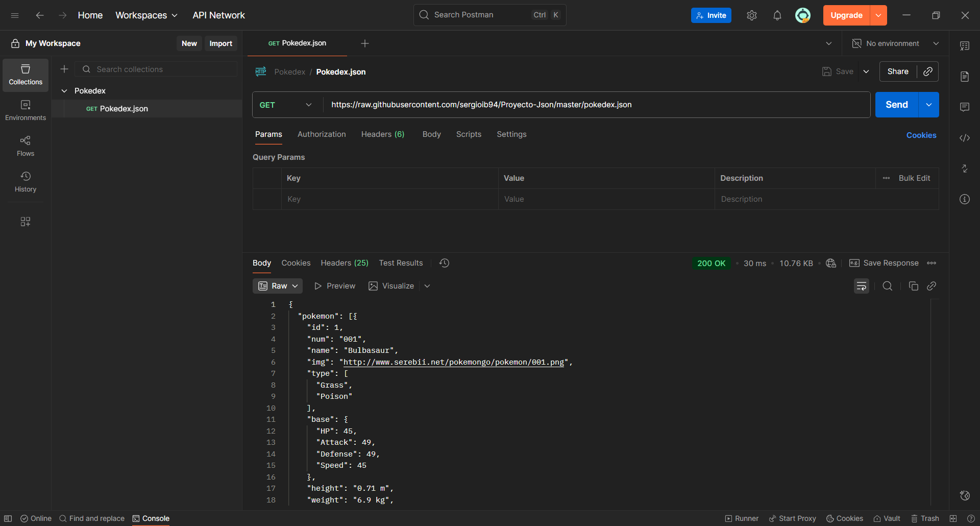Open the Environments sidebar panel
This screenshot has height=526, width=980.
coord(26,110)
